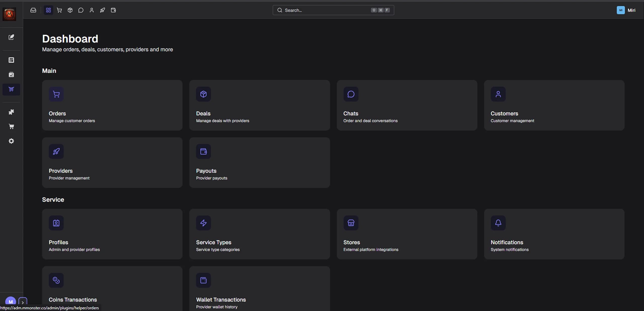Image resolution: width=644 pixels, height=311 pixels.
Task: Switch to the dashboard grid view in toolbar
Action: [48, 10]
